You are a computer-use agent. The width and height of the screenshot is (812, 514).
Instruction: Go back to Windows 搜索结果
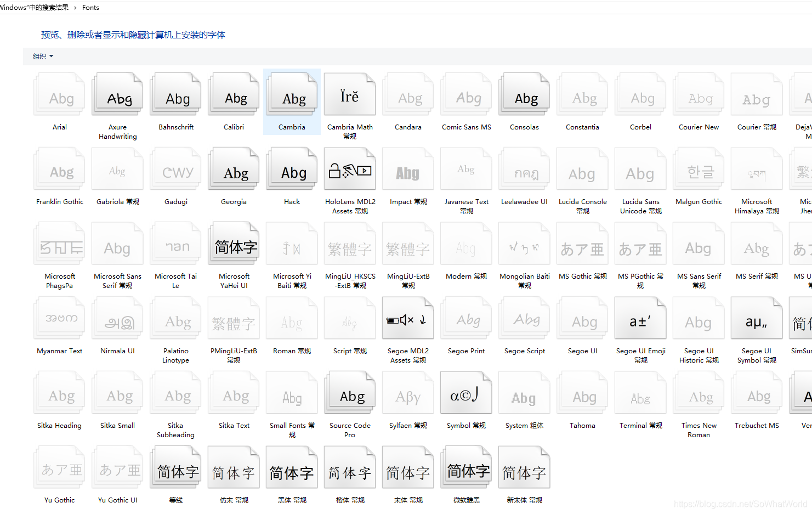tap(33, 8)
